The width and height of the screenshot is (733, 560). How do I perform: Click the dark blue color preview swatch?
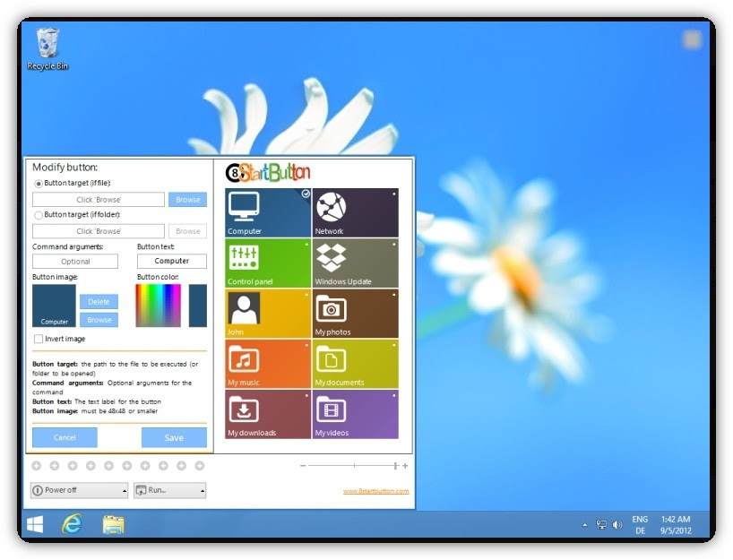198,306
